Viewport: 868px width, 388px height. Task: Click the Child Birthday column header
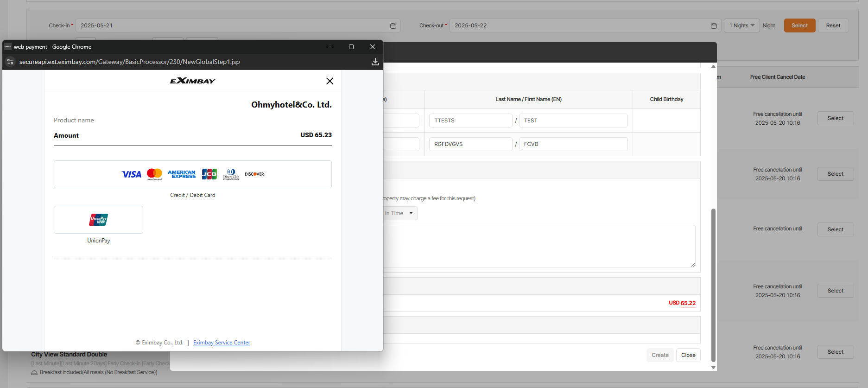coord(666,99)
